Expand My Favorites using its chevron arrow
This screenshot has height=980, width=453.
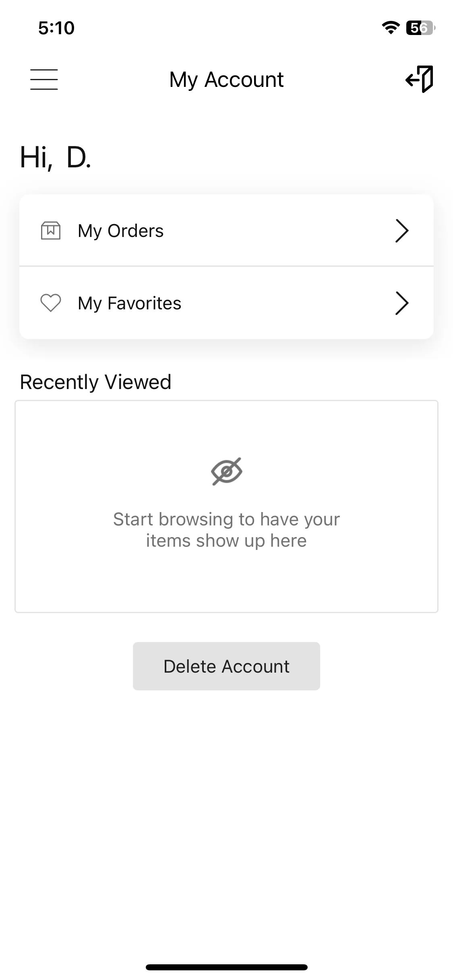[402, 303]
